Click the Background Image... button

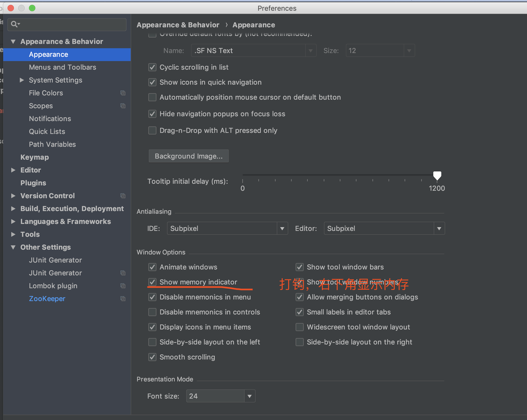(189, 156)
